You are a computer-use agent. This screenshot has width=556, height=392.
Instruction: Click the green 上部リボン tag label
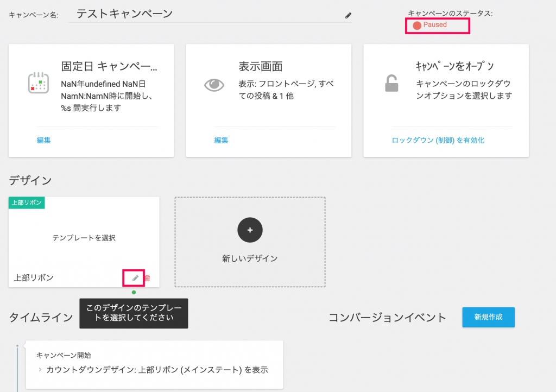27,203
